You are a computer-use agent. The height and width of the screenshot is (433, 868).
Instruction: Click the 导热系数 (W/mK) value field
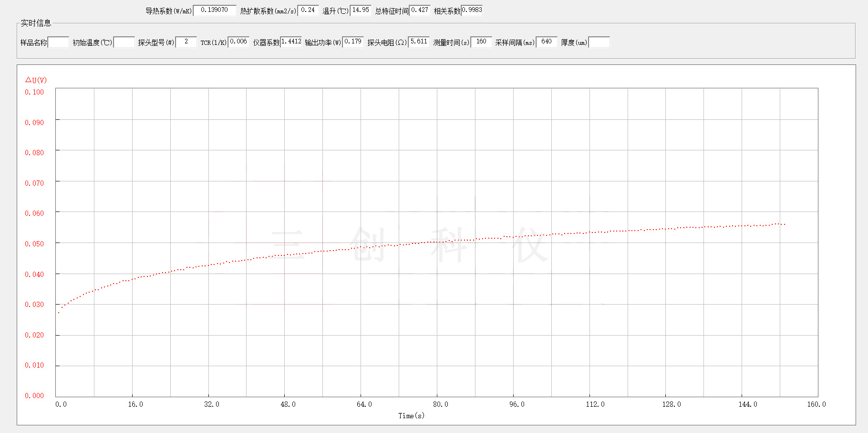coord(215,11)
